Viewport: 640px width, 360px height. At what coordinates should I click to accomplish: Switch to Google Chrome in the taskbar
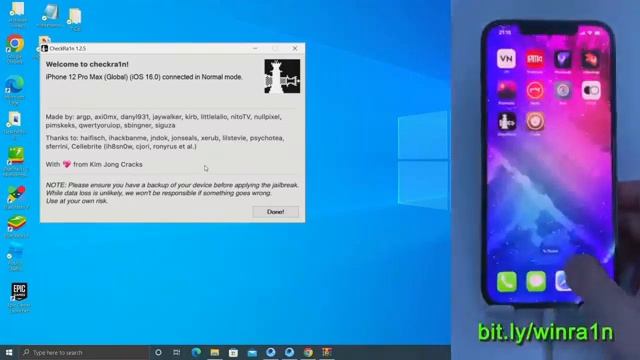coord(308,352)
